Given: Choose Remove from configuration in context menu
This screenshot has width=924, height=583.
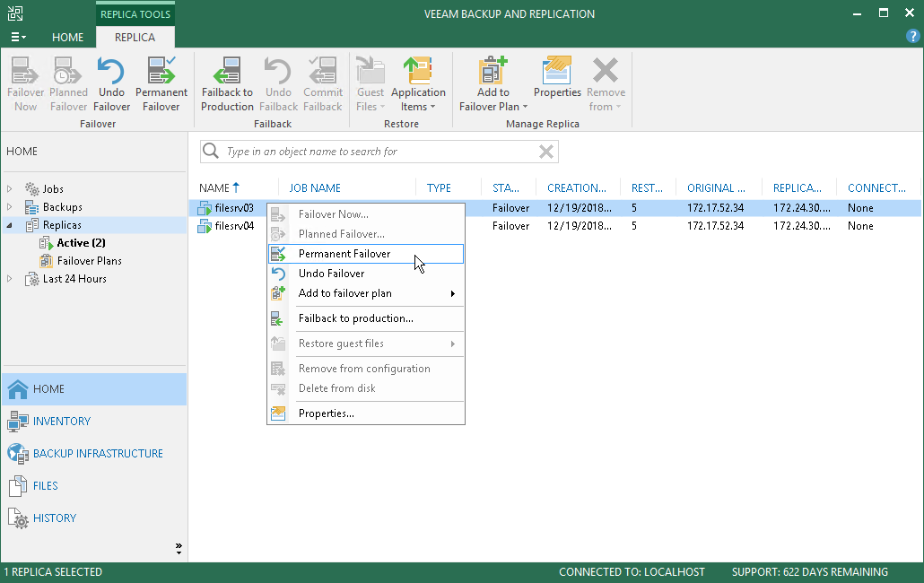Looking at the screenshot, I should coord(366,369).
